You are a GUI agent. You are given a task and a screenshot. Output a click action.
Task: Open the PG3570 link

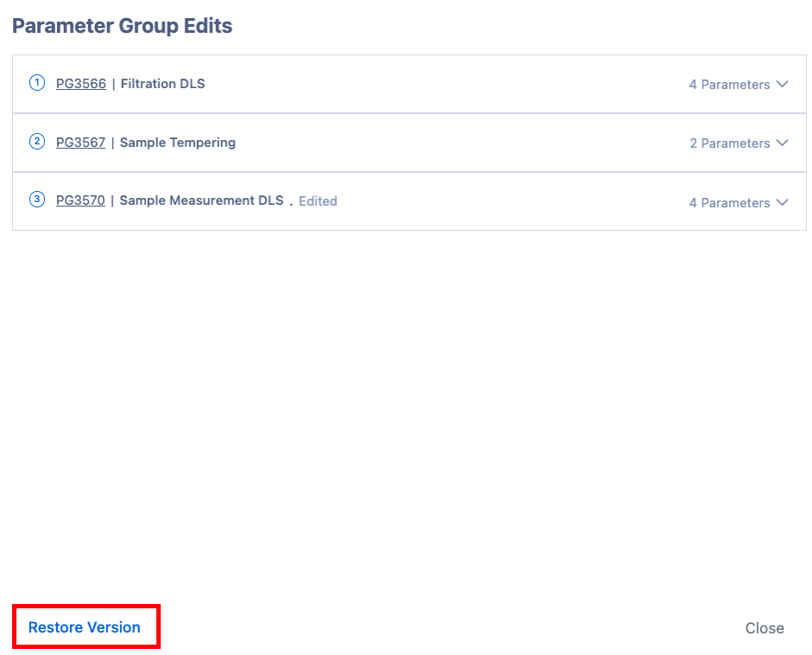pyautogui.click(x=80, y=200)
